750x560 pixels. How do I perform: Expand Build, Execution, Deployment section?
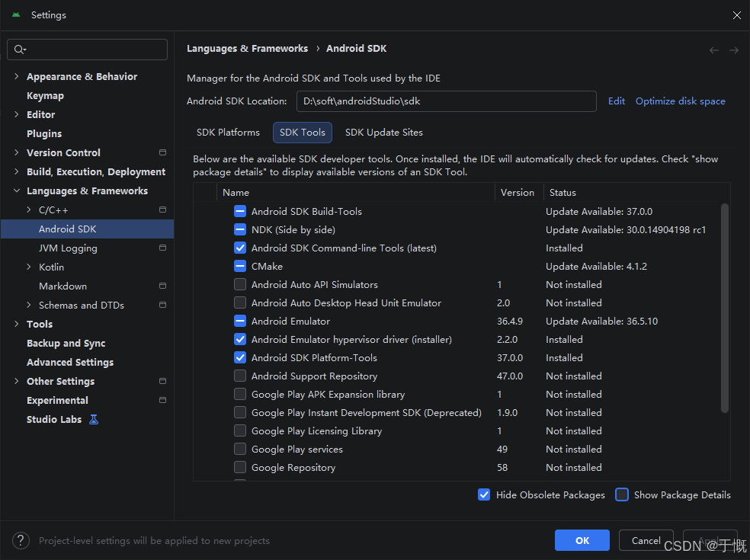pos(17,171)
